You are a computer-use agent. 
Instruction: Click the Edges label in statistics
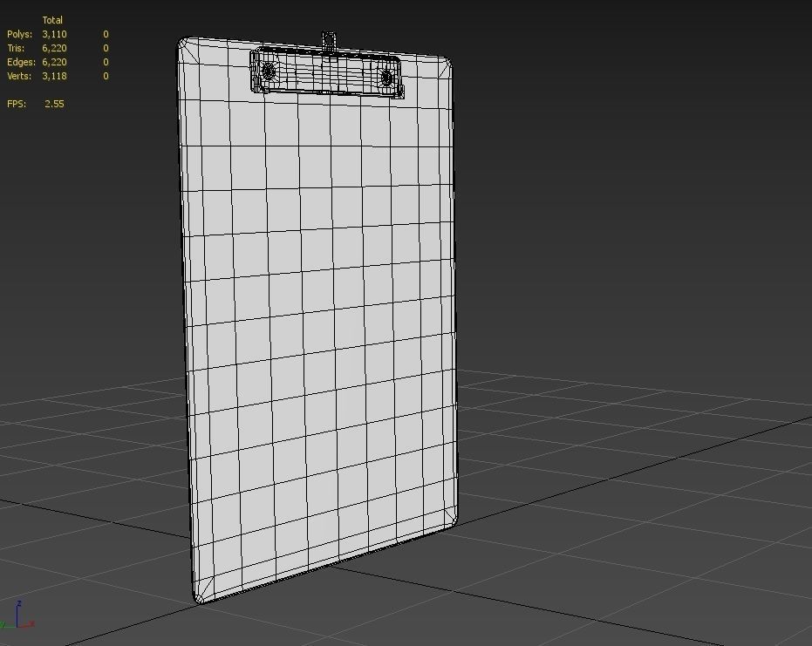(21, 62)
